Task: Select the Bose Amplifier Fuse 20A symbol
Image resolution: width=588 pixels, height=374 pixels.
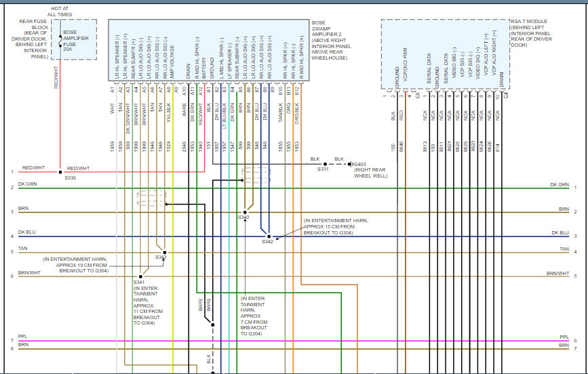Action: [60, 41]
